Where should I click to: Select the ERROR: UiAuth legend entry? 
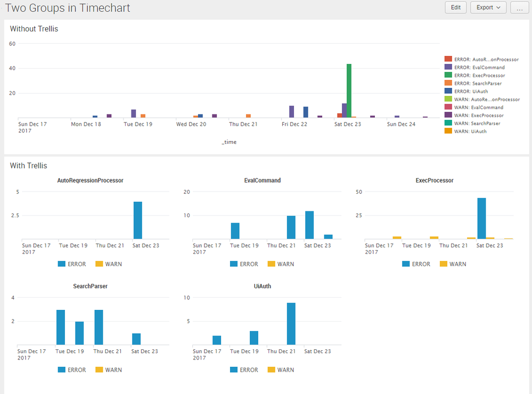pos(471,92)
